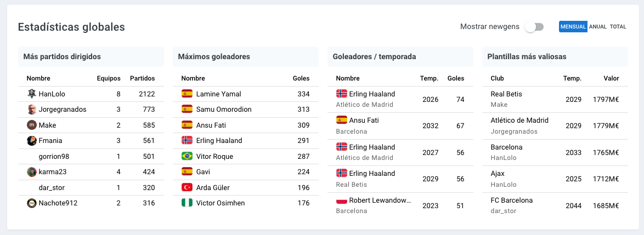The height and width of the screenshot is (235, 644).
Task: Click Jorgegranados' profile avatar
Action: [32, 110]
